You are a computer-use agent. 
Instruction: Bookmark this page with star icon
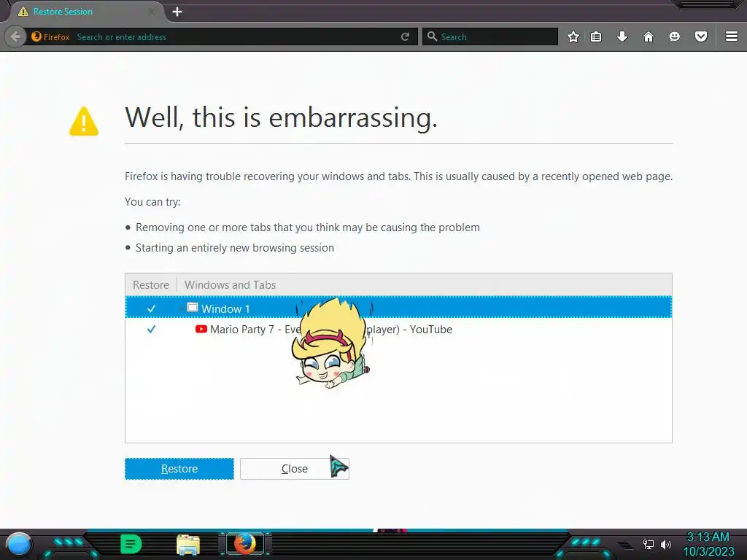573,36
